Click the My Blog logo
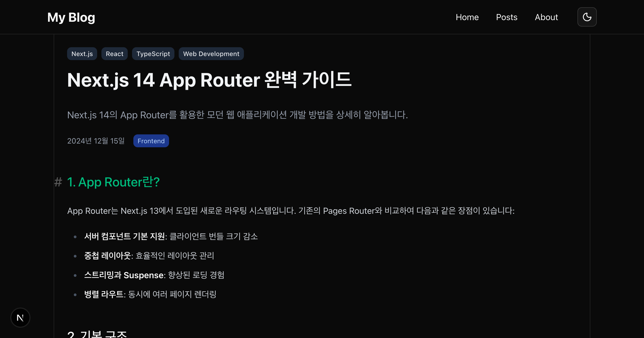 (71, 17)
